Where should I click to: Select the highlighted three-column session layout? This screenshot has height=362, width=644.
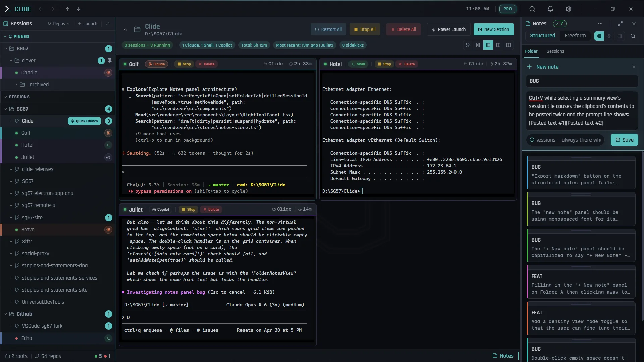(488, 45)
